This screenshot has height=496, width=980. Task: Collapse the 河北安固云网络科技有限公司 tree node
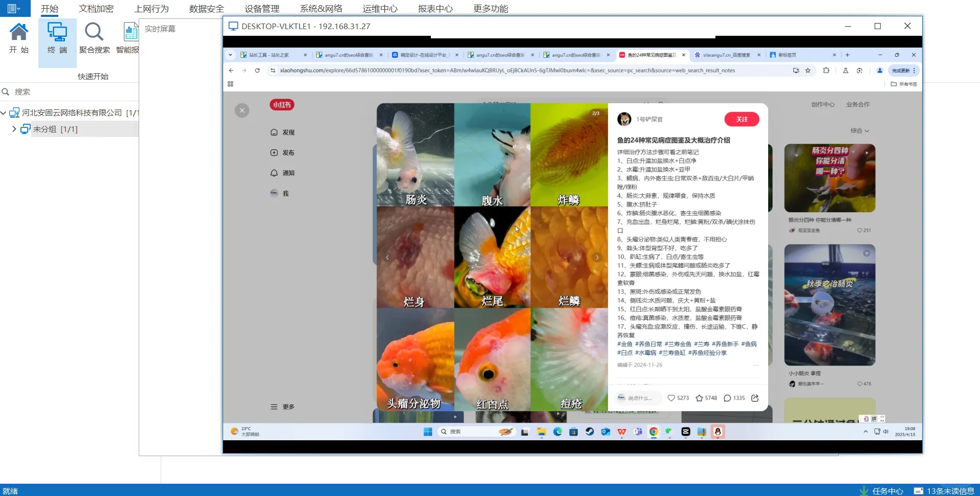[4, 112]
